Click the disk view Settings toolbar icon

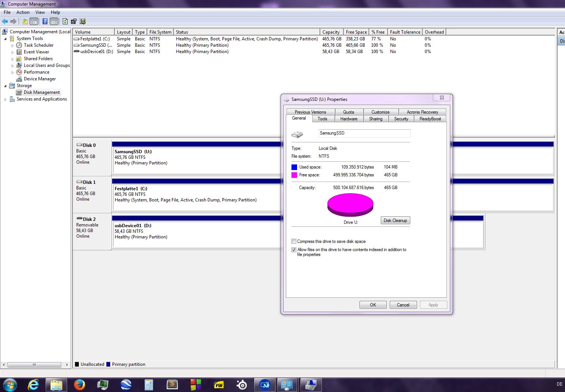click(83, 21)
